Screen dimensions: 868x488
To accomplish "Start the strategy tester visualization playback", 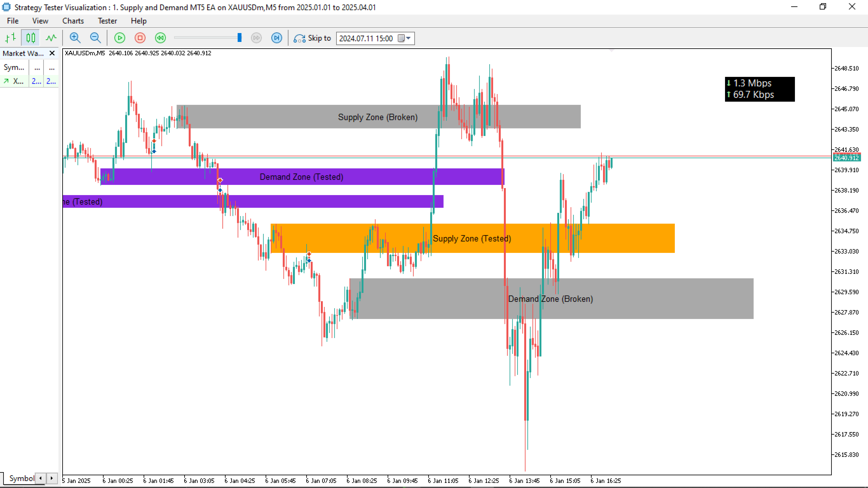I will 119,38.
